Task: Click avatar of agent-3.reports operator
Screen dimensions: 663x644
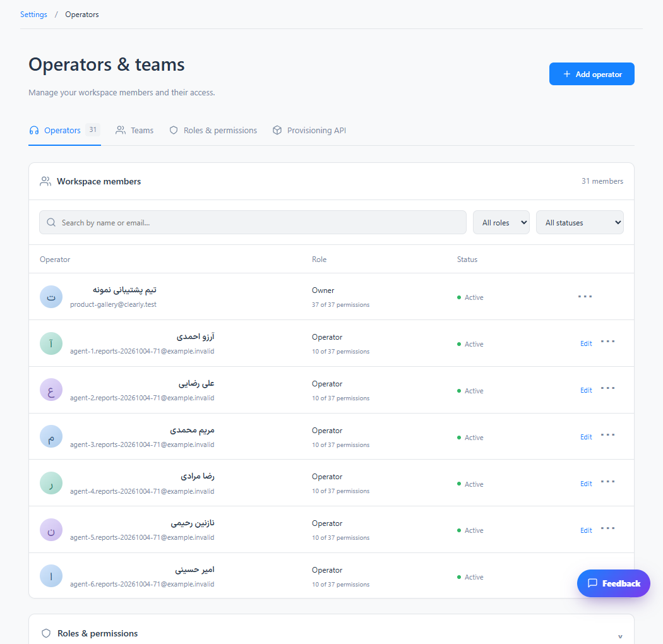Action: 51,436
